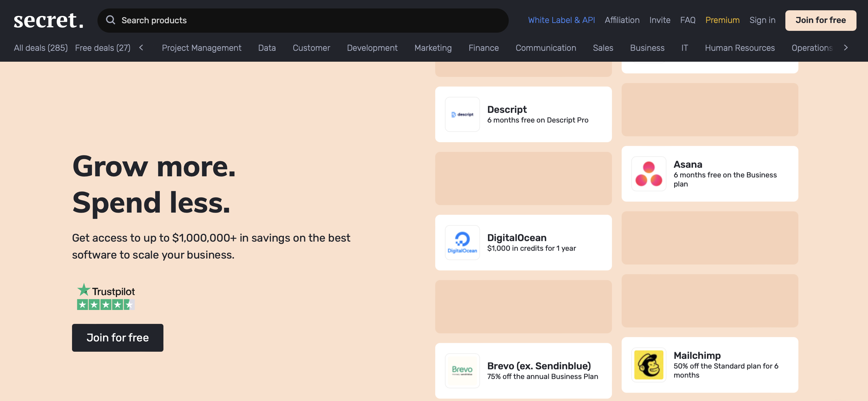
Task: Open White Label & API link
Action: 561,20
